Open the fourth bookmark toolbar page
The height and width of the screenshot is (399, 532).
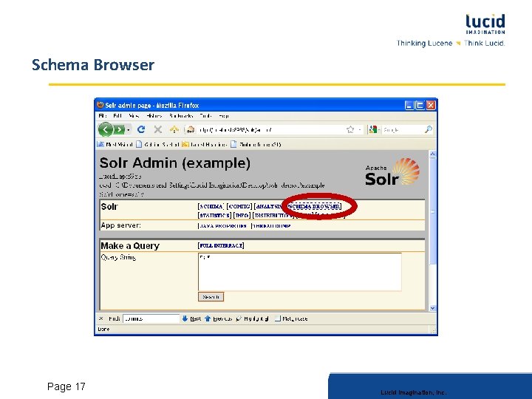(256, 145)
